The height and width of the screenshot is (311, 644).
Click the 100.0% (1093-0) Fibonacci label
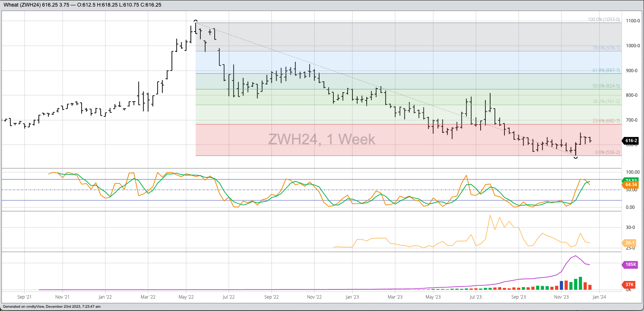coord(604,19)
